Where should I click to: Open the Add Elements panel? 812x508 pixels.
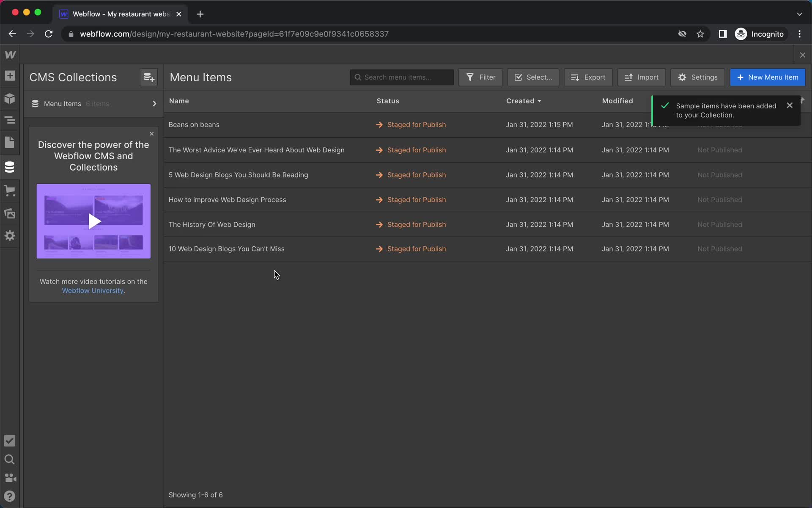point(10,76)
